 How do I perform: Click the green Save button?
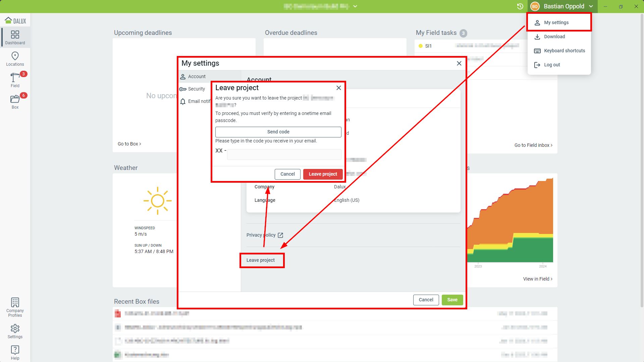[x=452, y=300]
